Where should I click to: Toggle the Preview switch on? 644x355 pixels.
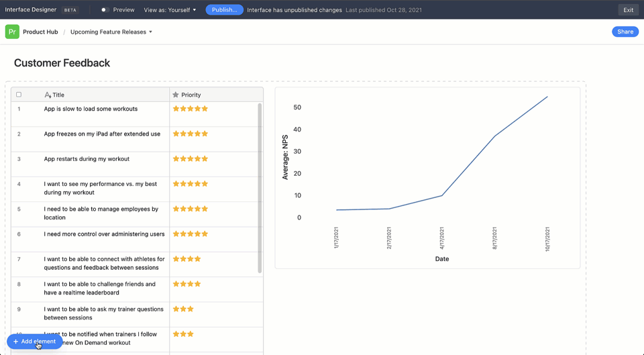click(x=105, y=10)
